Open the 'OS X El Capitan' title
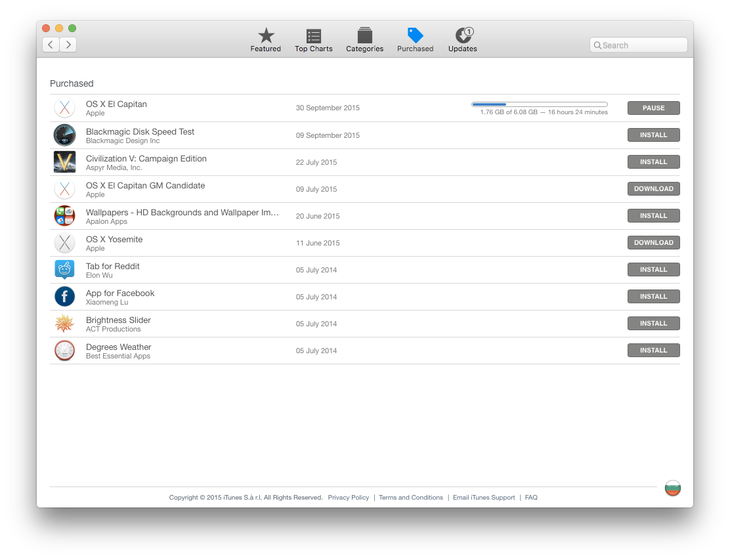 116,104
